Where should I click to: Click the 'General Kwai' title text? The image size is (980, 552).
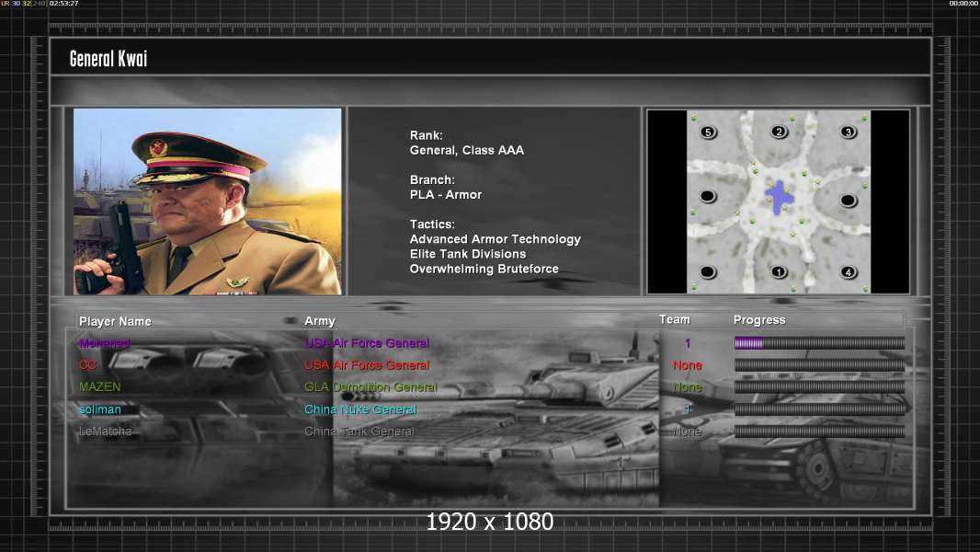(108, 59)
